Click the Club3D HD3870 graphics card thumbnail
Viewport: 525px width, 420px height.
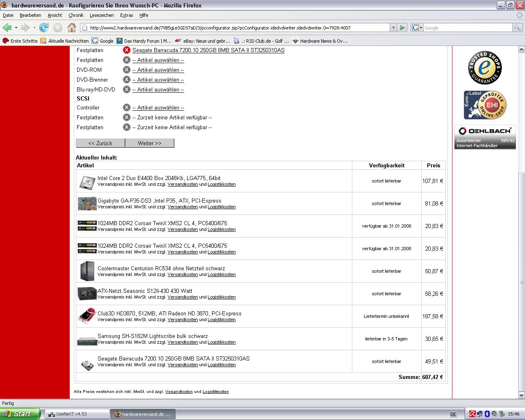pyautogui.click(x=87, y=316)
